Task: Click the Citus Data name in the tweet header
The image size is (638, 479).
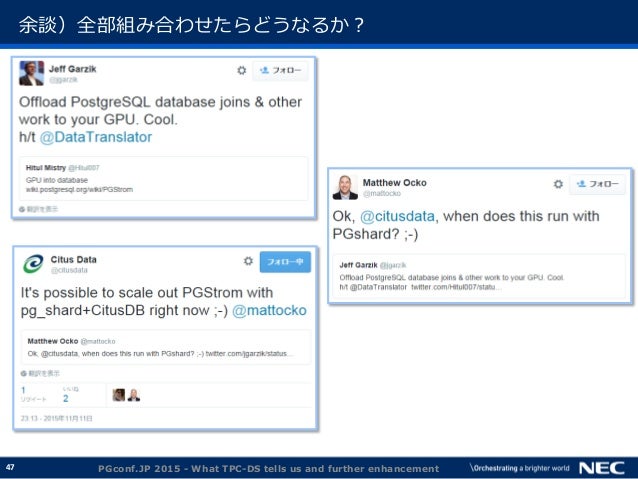Action: (x=74, y=259)
